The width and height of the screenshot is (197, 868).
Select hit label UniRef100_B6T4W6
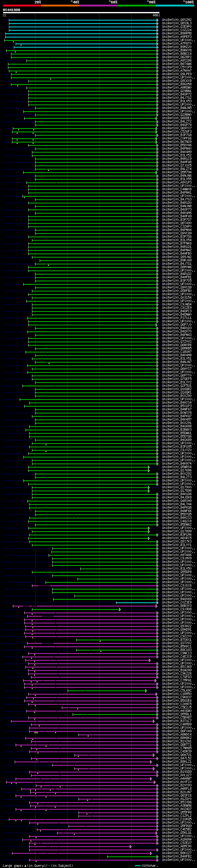tap(176, 64)
